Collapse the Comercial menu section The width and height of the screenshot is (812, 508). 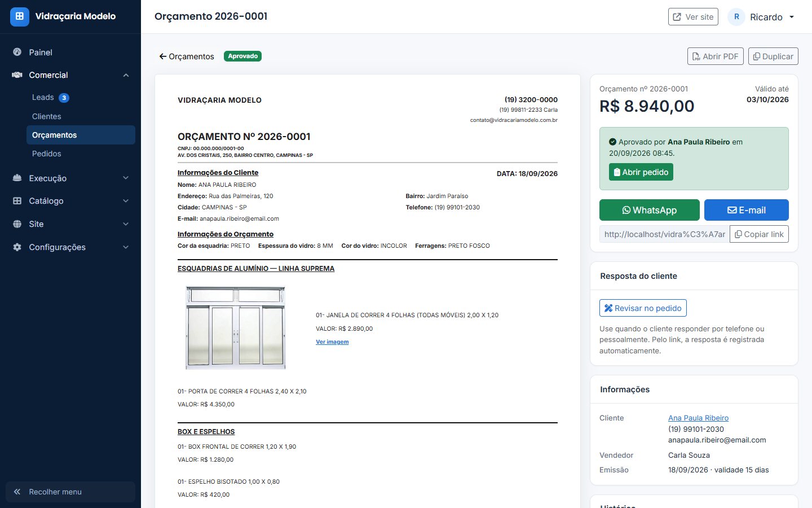pyautogui.click(x=70, y=75)
